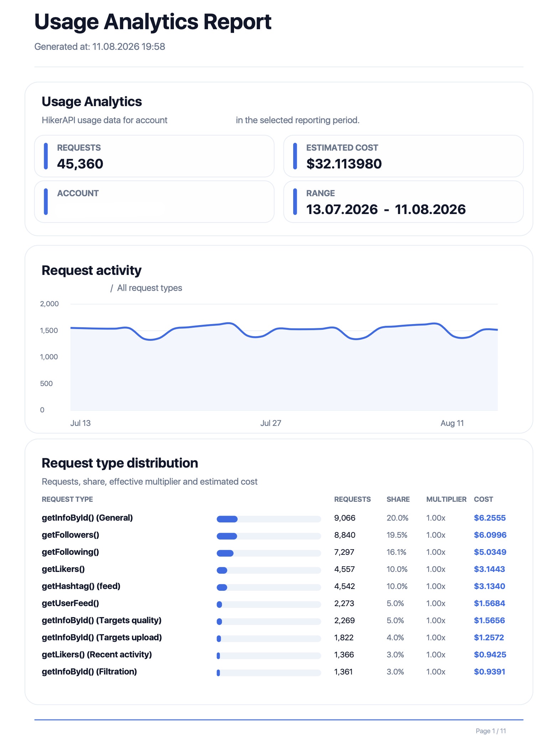Click the Aug 11 label on chart axis
This screenshot has width=560, height=745.
coord(452,423)
